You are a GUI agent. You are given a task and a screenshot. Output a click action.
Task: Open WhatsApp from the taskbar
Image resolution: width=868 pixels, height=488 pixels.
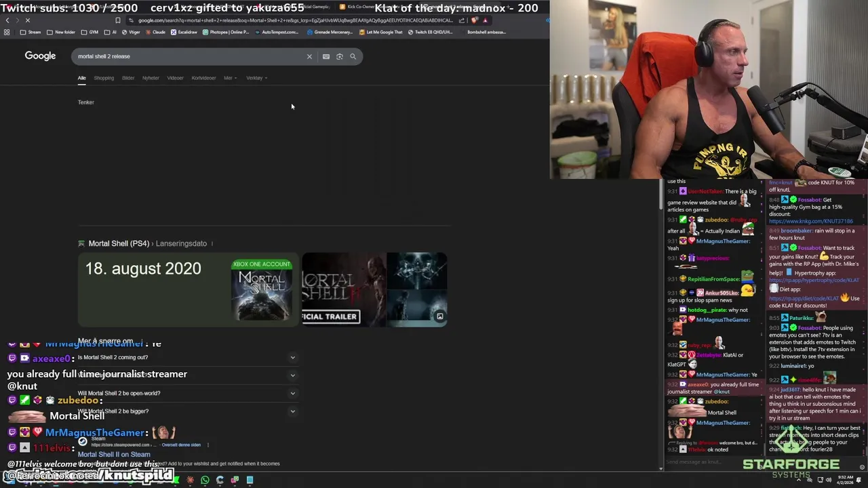coord(205,480)
